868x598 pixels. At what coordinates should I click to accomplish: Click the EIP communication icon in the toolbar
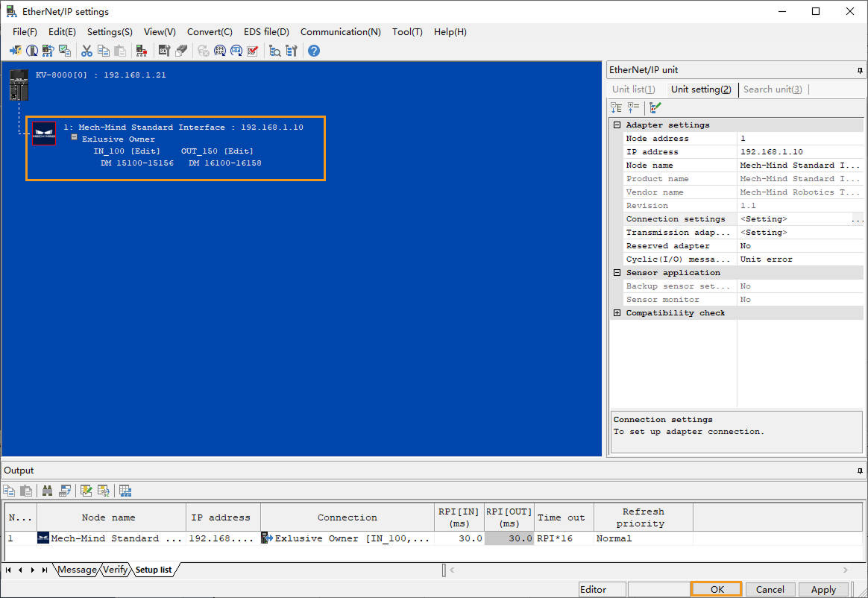(236, 50)
